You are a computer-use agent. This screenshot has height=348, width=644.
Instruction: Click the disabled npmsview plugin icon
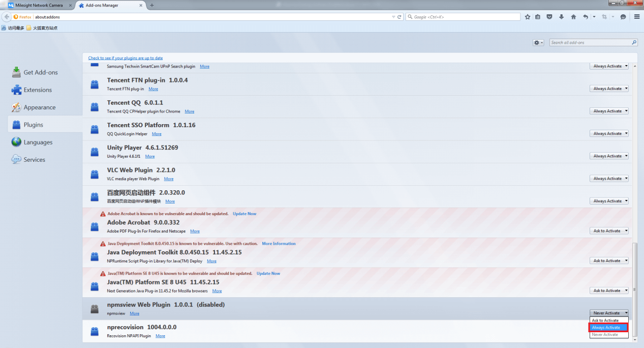pos(95,309)
